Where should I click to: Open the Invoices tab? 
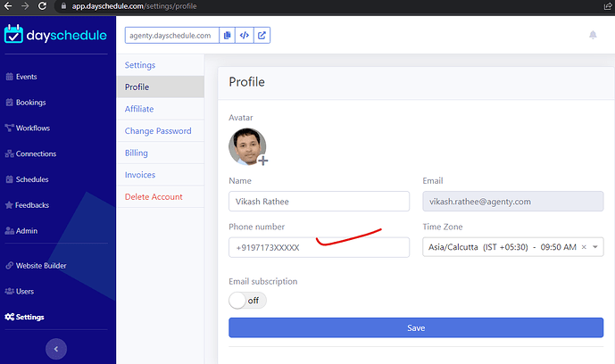[161, 175]
